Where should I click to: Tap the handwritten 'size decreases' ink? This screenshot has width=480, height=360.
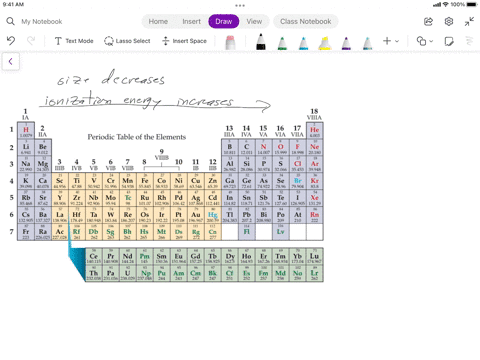pyautogui.click(x=111, y=78)
